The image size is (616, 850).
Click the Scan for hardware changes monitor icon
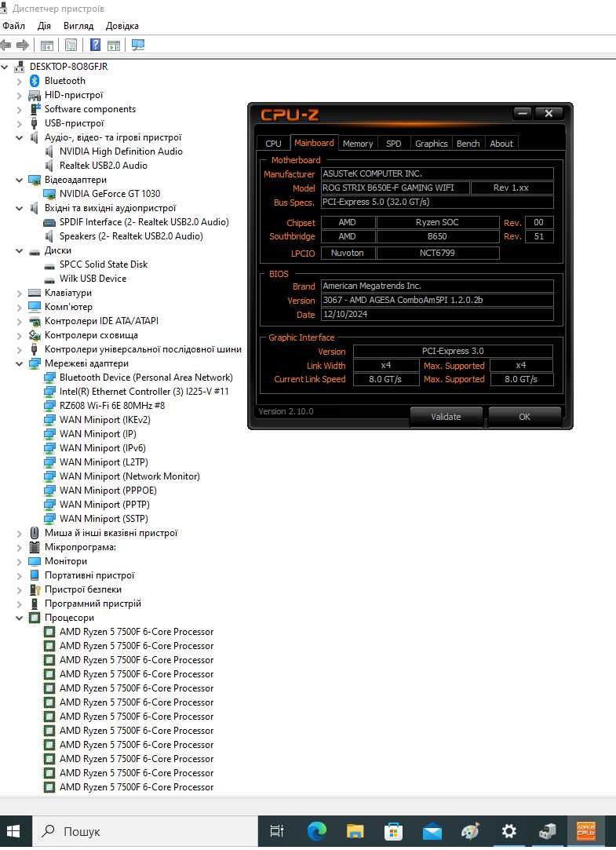click(138, 45)
